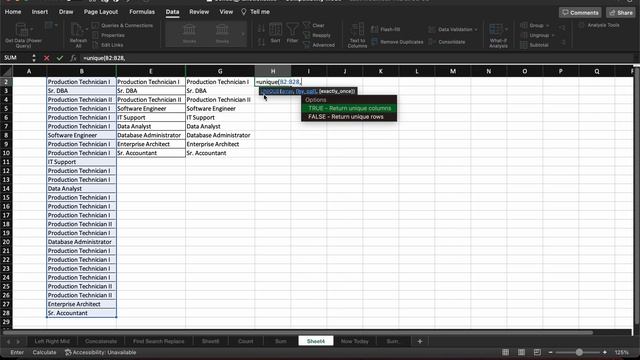Image resolution: width=640 pixels, height=360 pixels.
Task: Check Accessibility status in status bar
Action: [x=100, y=352]
